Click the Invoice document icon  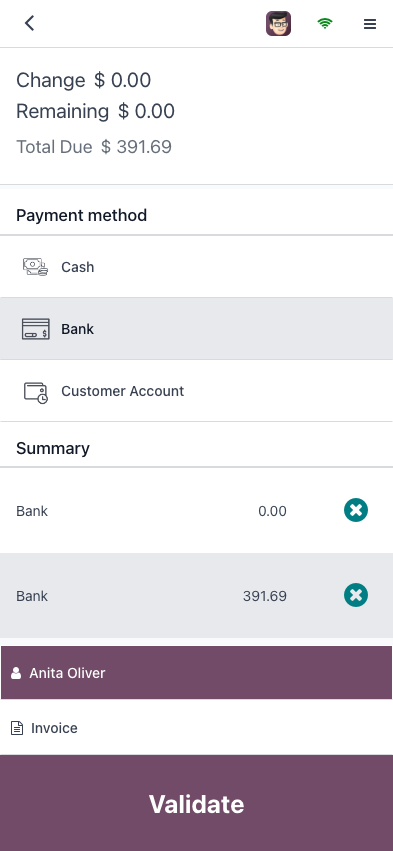pos(17,728)
